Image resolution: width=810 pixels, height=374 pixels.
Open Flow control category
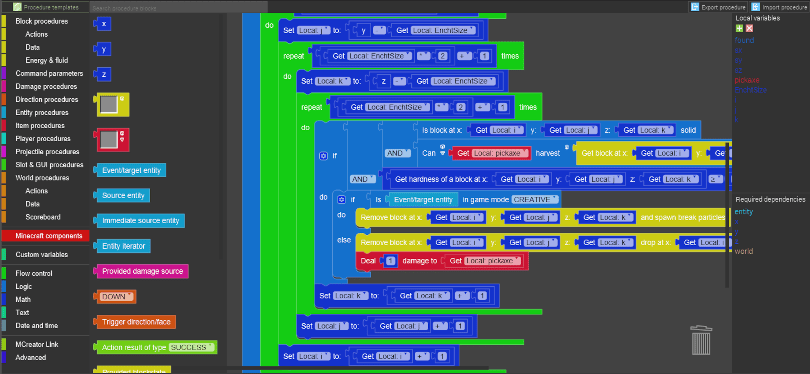[34, 273]
